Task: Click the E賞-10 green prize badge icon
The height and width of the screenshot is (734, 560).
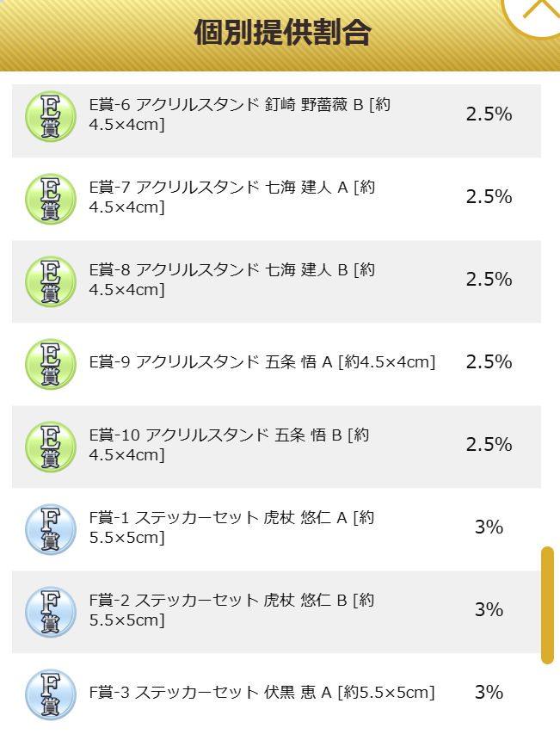Action: point(51,447)
